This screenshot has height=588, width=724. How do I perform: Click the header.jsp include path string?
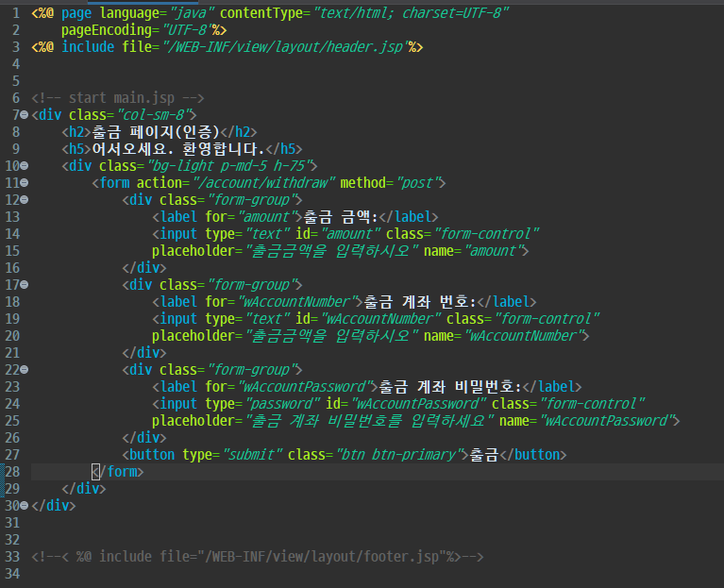[285, 46]
